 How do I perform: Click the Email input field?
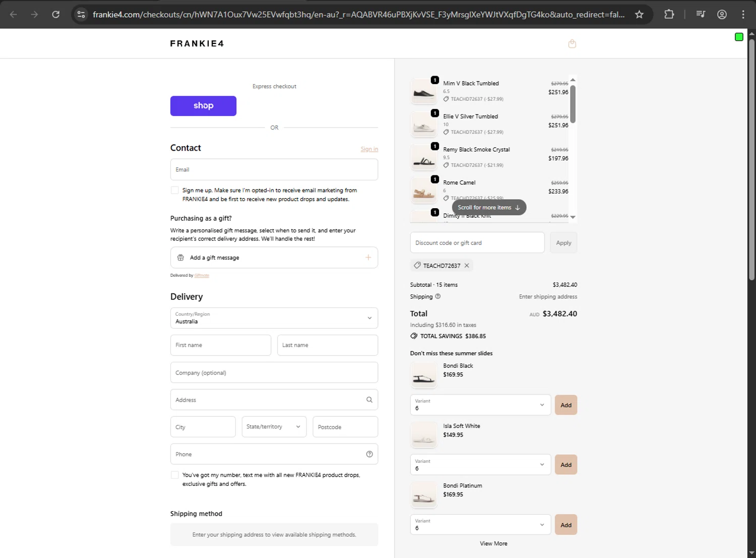click(x=274, y=170)
